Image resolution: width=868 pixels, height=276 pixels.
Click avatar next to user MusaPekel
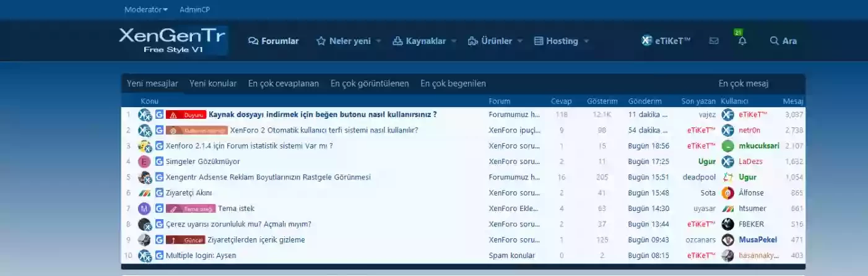(x=728, y=239)
